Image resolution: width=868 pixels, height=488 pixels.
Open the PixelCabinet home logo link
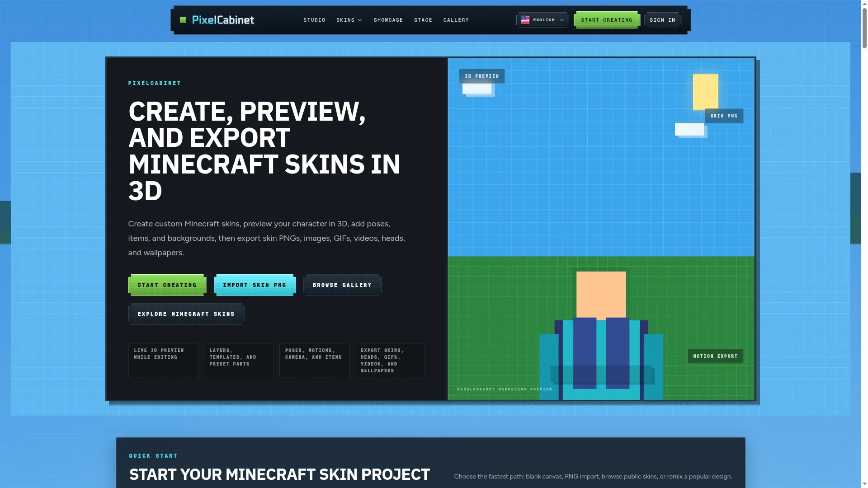tap(217, 20)
